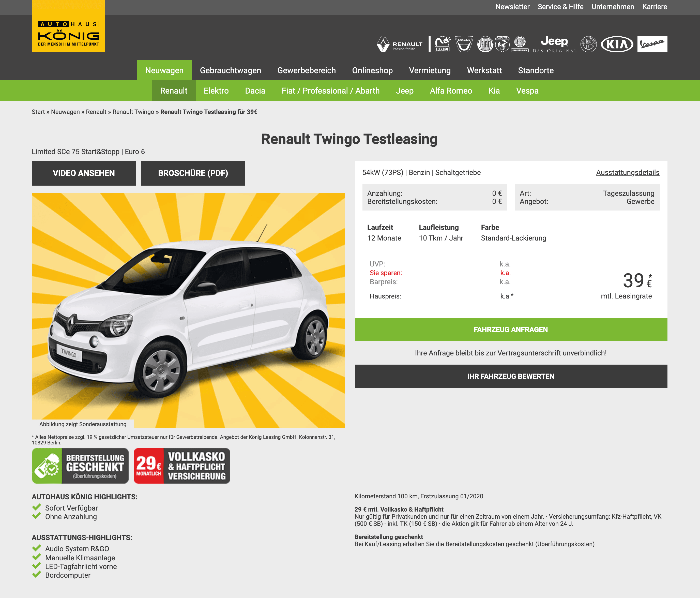
Task: Click the Laufzeit value 12 Monate
Action: [384, 238]
